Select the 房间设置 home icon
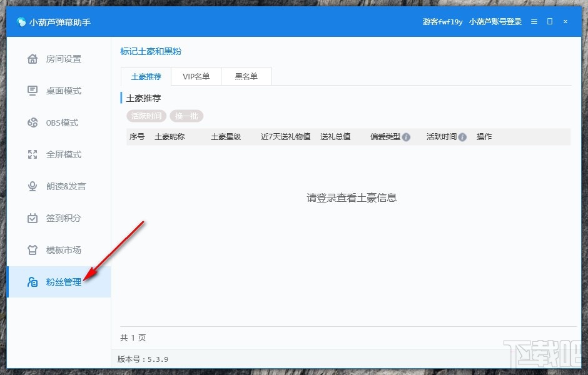The height and width of the screenshot is (375, 588). 32,59
